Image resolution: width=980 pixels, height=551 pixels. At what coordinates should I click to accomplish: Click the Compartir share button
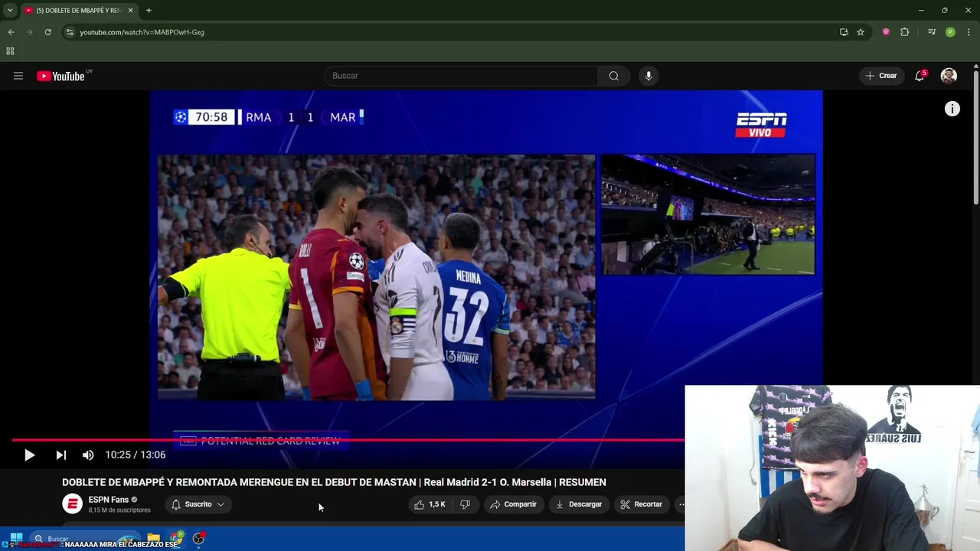coord(513,504)
